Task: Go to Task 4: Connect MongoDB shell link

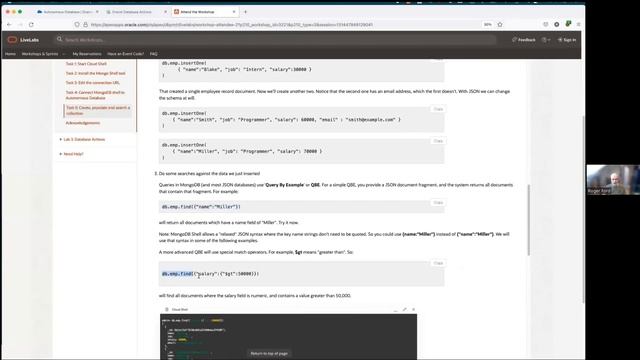Action: (x=95, y=95)
